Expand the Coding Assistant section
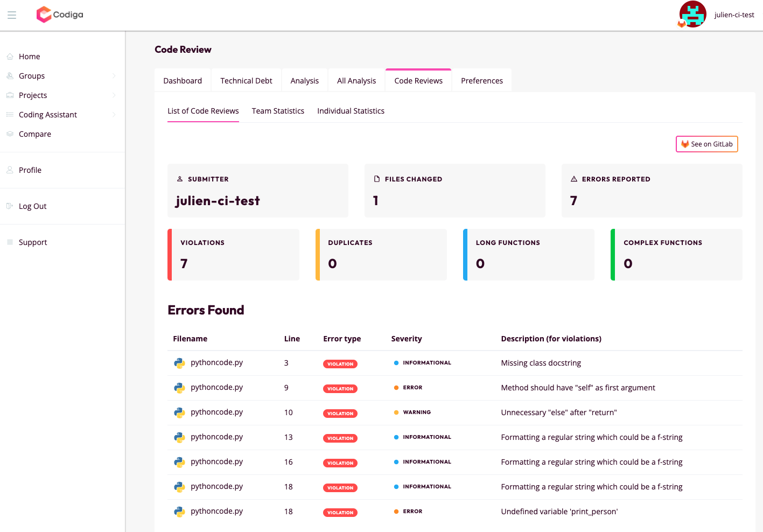 (114, 114)
